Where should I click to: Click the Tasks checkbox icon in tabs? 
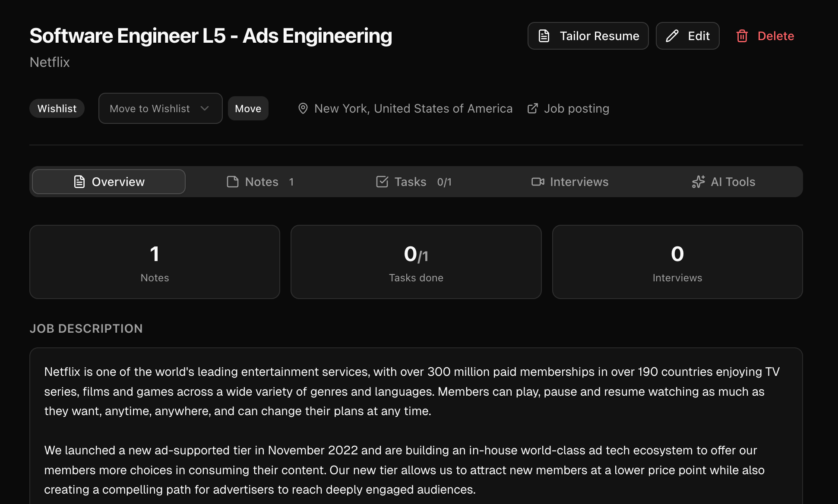point(382,182)
